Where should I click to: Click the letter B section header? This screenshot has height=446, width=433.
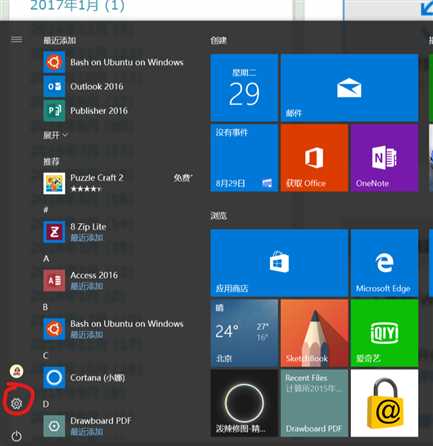click(45, 307)
